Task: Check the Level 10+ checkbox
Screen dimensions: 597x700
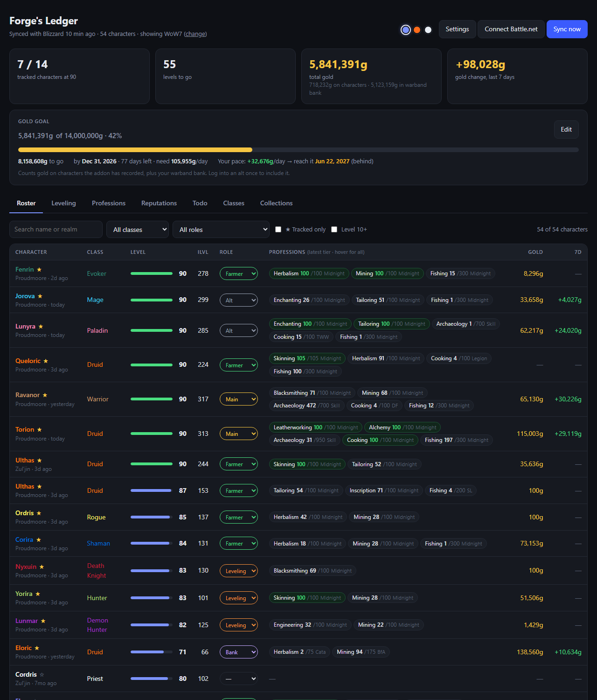Action: 334,230
